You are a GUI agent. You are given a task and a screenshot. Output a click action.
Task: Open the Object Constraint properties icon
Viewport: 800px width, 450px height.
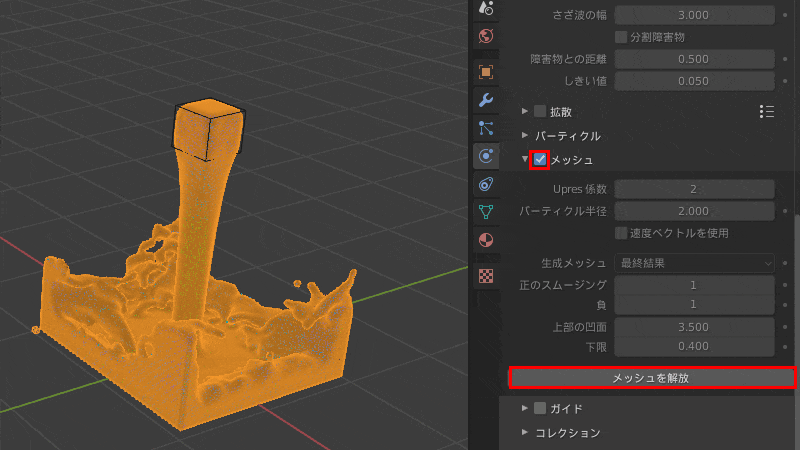(x=486, y=184)
